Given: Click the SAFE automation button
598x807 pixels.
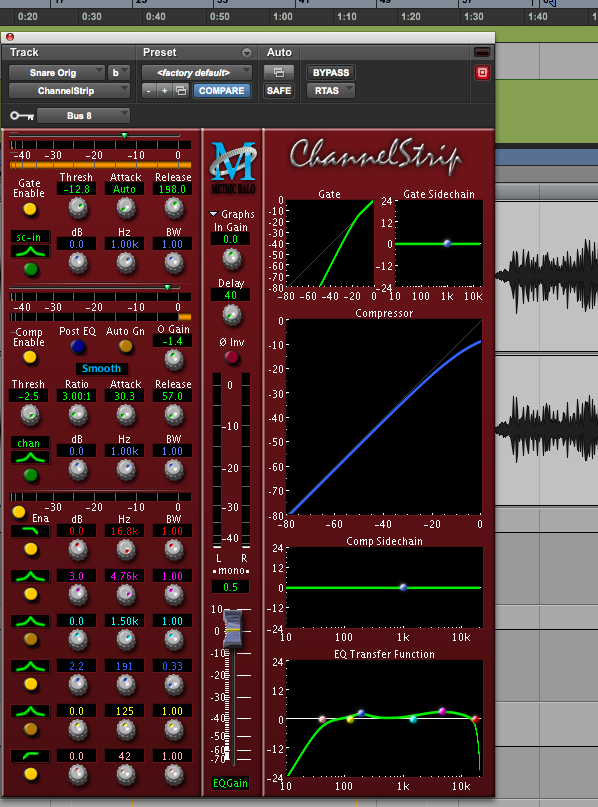Looking at the screenshot, I should click(x=279, y=91).
